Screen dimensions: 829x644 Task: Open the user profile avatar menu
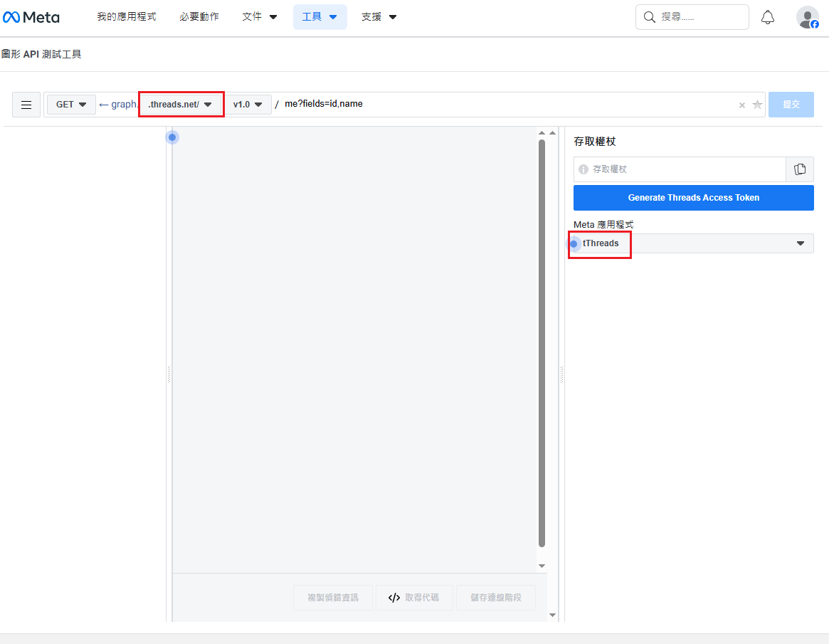coord(808,17)
